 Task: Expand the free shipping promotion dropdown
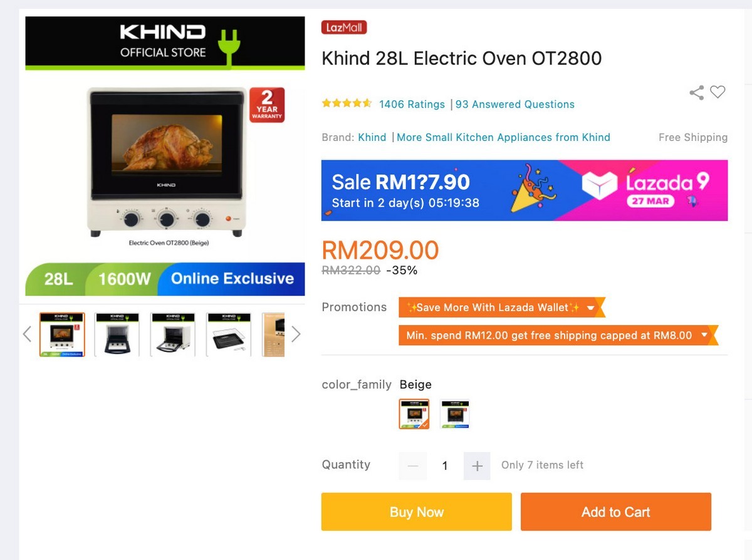pos(704,335)
